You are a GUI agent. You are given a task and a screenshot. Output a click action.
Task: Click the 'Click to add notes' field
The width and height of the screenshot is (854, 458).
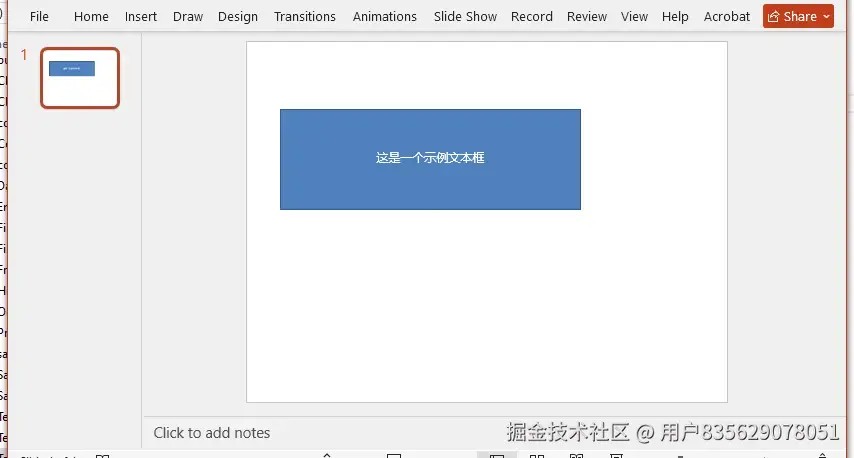(x=211, y=433)
